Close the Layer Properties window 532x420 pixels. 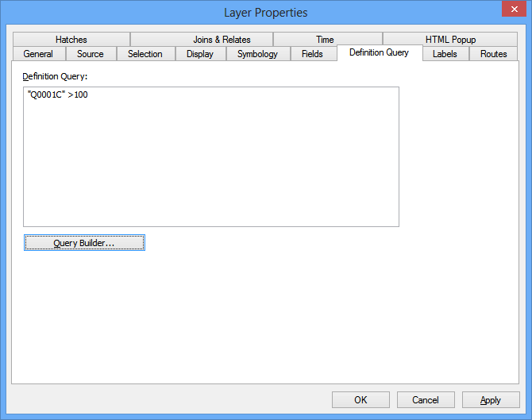coord(512,10)
